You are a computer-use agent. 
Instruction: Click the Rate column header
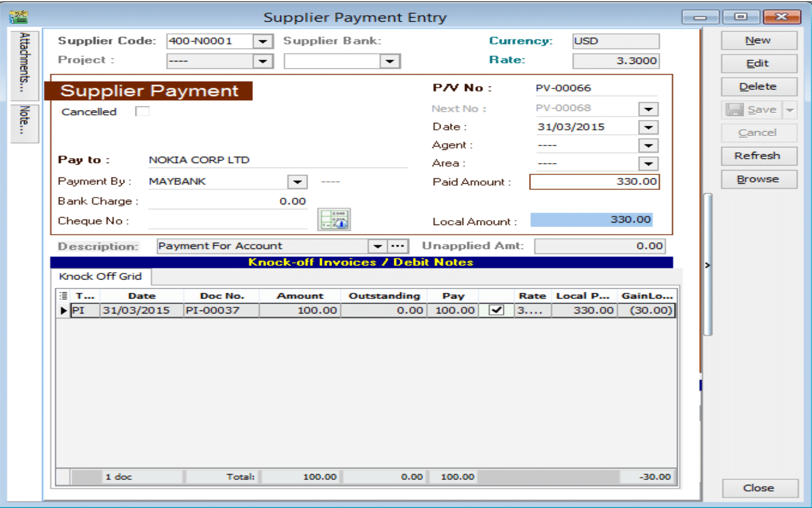click(x=532, y=296)
